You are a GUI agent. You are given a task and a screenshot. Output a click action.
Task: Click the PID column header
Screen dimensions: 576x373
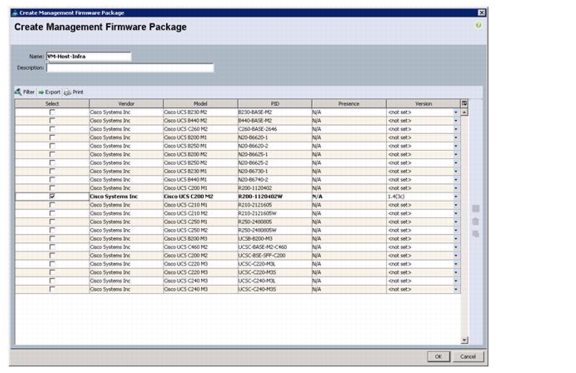[275, 104]
